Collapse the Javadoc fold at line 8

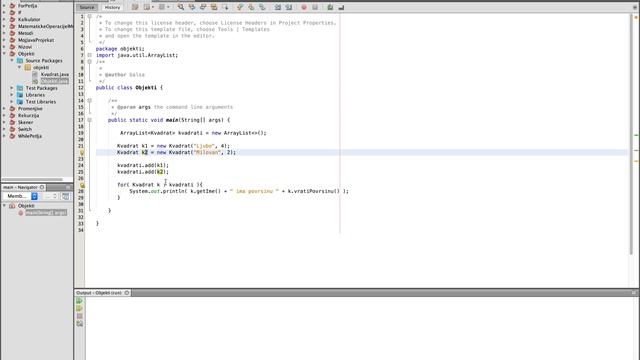pyautogui.click(x=89, y=62)
